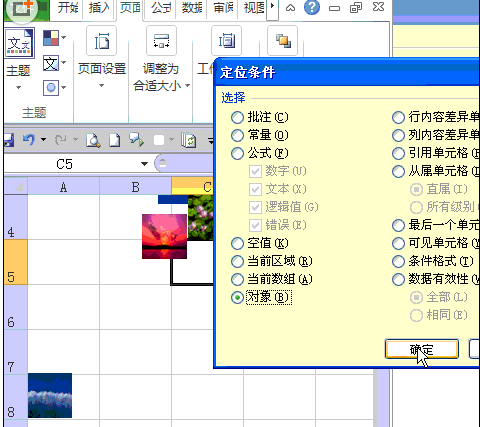Select row 5 header
Viewport: 480px width, 427px height.
(x=16, y=262)
